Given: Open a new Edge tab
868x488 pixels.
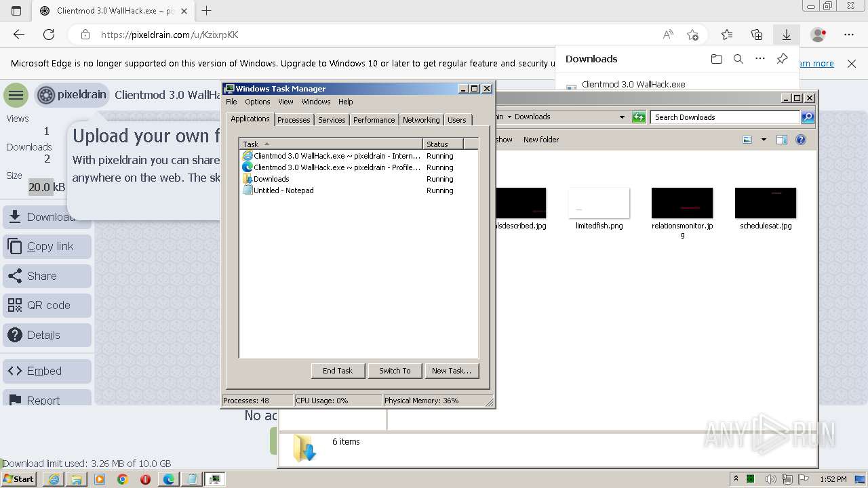Looking at the screenshot, I should 207,11.
